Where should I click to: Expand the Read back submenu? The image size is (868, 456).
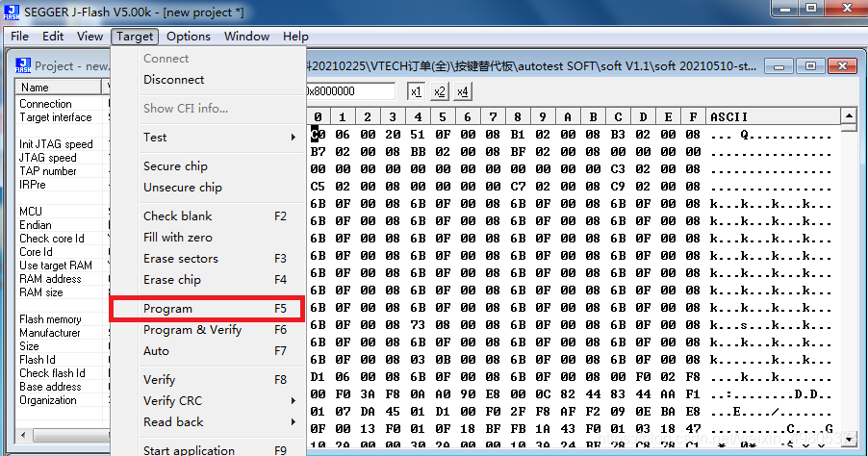click(x=208, y=421)
